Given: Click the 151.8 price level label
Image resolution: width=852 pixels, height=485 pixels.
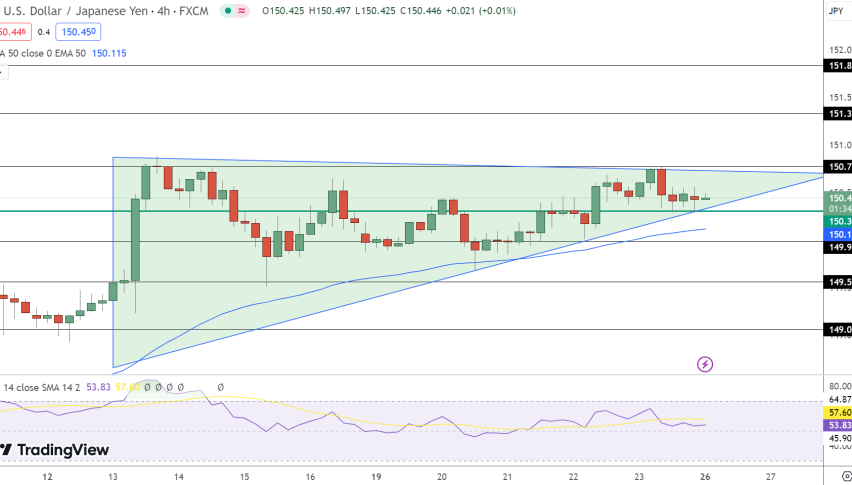Looking at the screenshot, I should [x=838, y=66].
